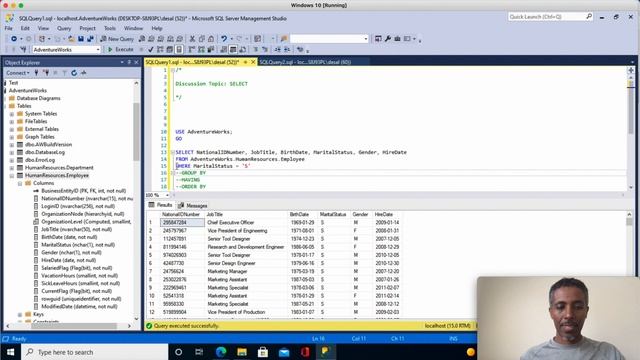Toggle Include Actual Execution Plan
Screen dimensions: 640x360
[x=191, y=49]
